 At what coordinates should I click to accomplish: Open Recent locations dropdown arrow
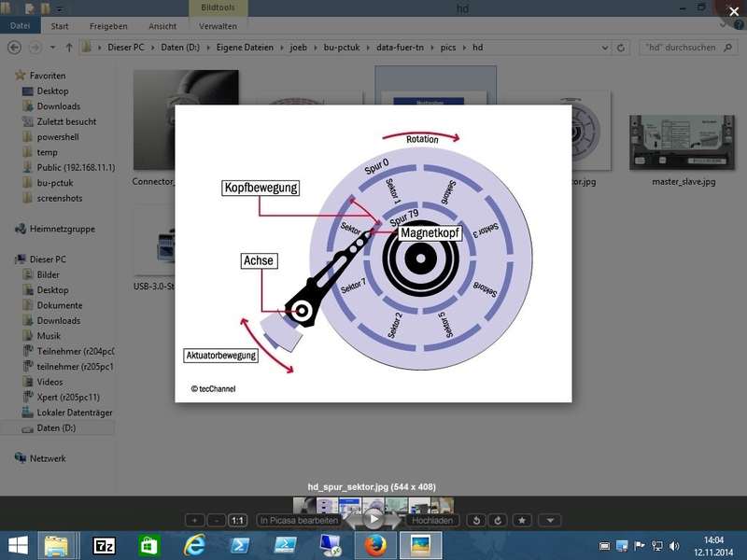[x=52, y=48]
